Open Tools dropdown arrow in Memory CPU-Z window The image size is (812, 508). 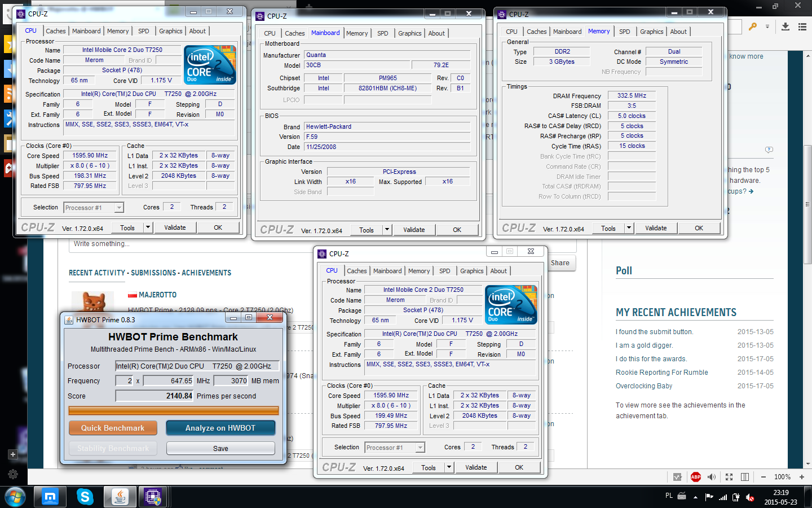[x=629, y=228]
